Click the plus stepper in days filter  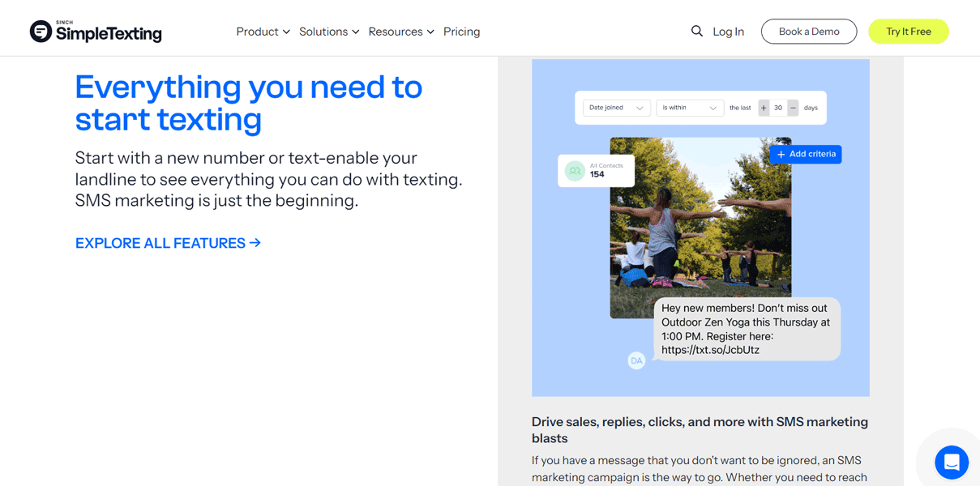(764, 108)
